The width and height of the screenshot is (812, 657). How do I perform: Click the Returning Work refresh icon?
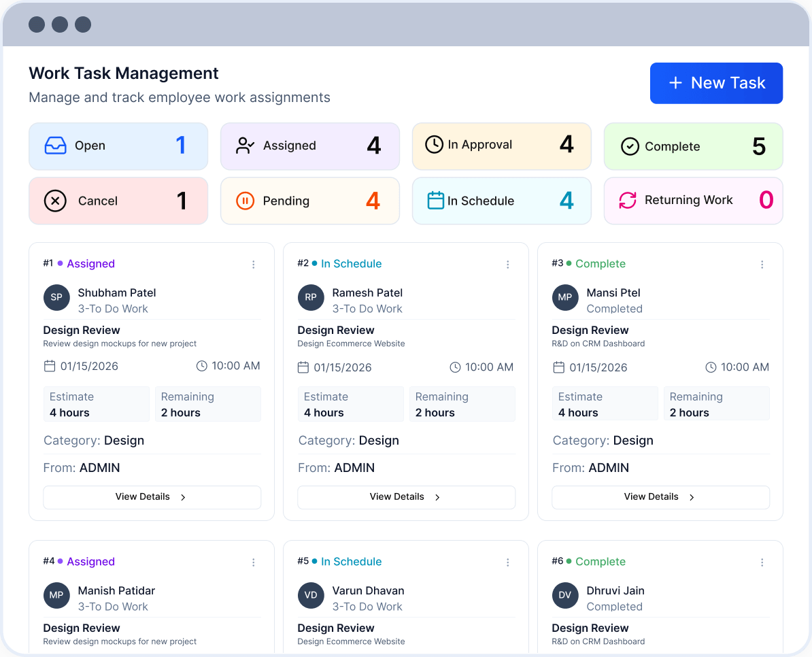[627, 200]
